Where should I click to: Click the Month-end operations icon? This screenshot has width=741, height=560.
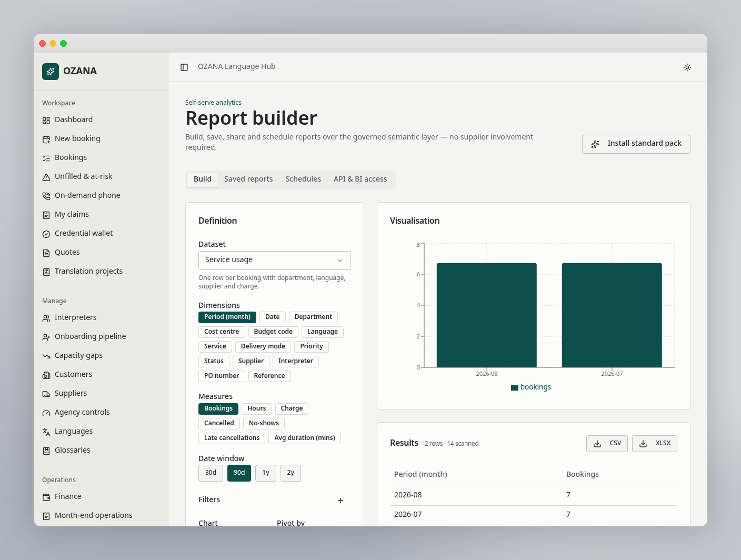click(x=46, y=516)
